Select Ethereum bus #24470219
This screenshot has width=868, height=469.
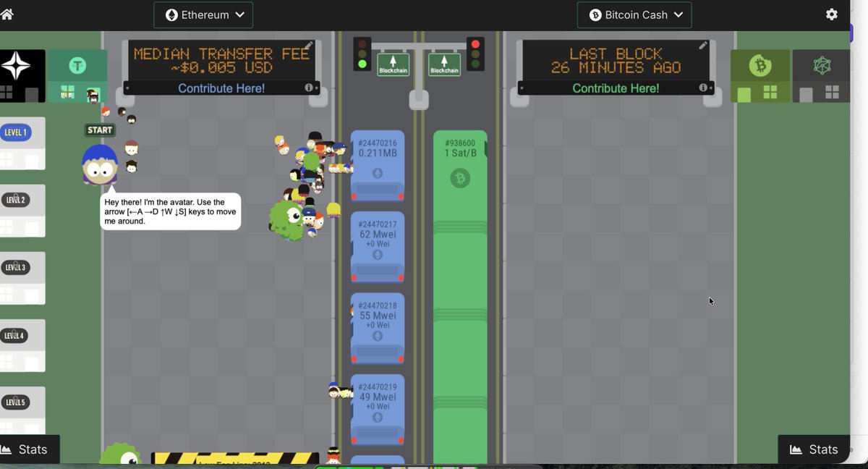click(378, 409)
